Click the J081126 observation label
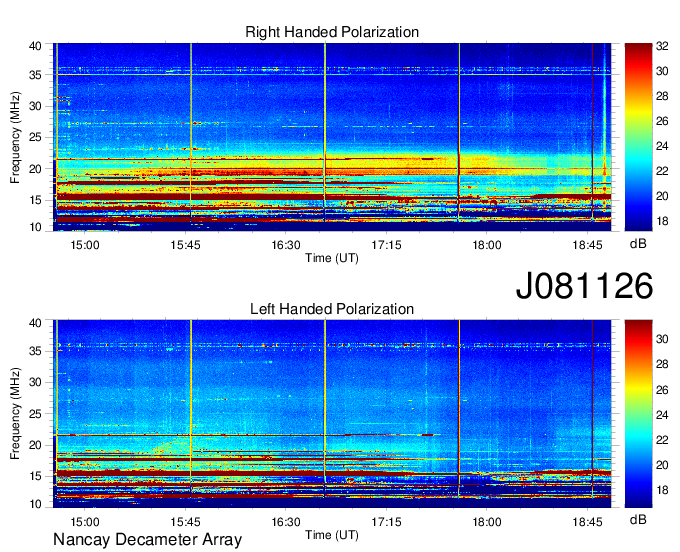 584,286
